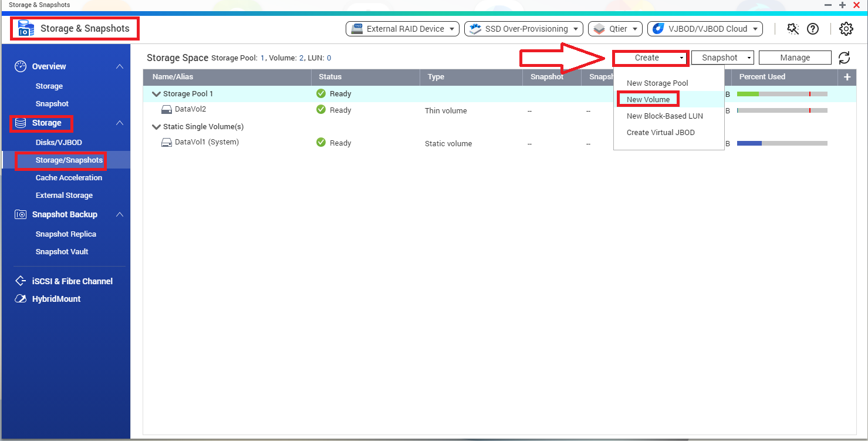
Task: Open the help question mark icon
Action: 813,29
